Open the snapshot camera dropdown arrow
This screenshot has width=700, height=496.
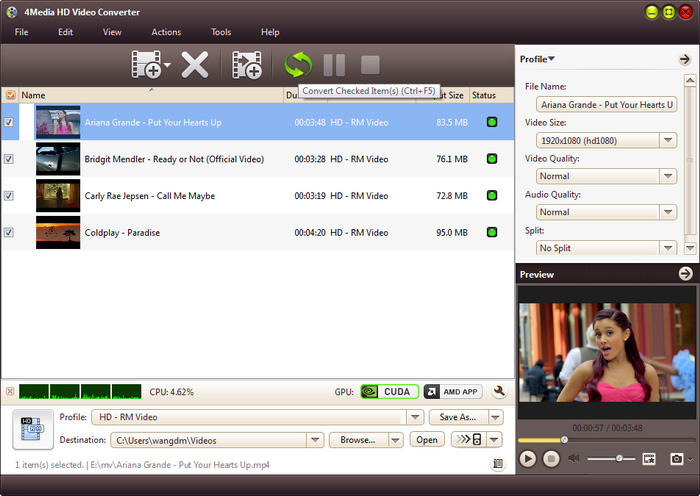690,459
